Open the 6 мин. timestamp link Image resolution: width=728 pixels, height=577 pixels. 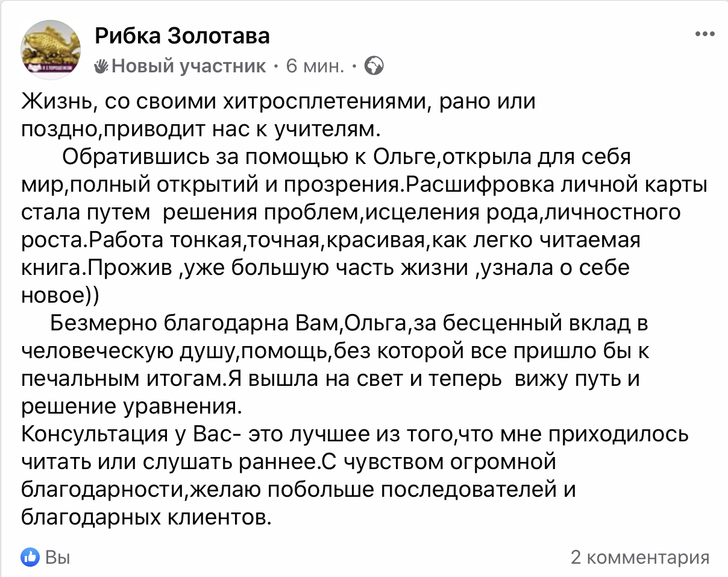click(315, 66)
